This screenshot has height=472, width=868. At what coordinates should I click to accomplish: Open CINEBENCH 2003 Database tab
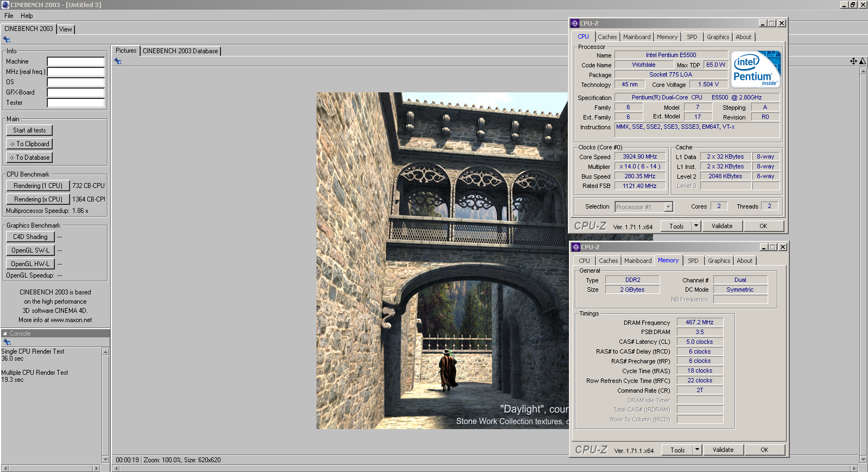tap(180, 51)
